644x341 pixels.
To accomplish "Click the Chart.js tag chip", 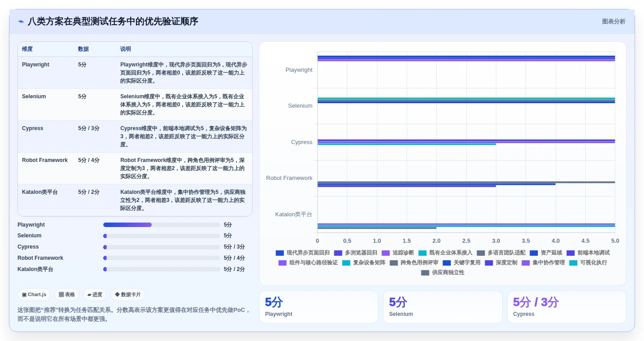I will coord(34,295).
